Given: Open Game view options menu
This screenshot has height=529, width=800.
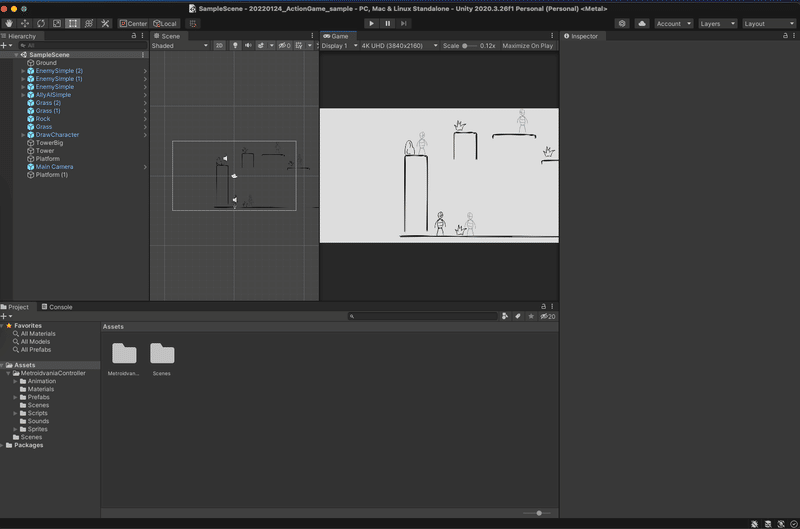Looking at the screenshot, I should click(x=552, y=36).
